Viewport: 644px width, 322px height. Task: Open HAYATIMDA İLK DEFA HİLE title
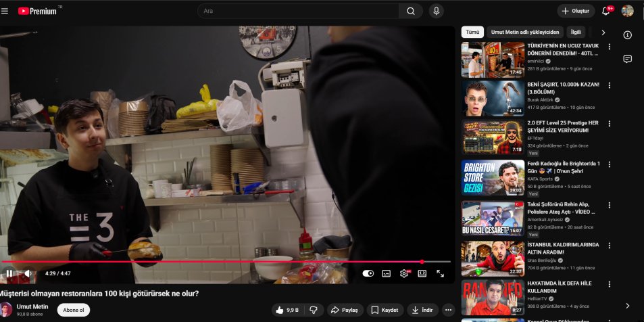tap(560, 287)
